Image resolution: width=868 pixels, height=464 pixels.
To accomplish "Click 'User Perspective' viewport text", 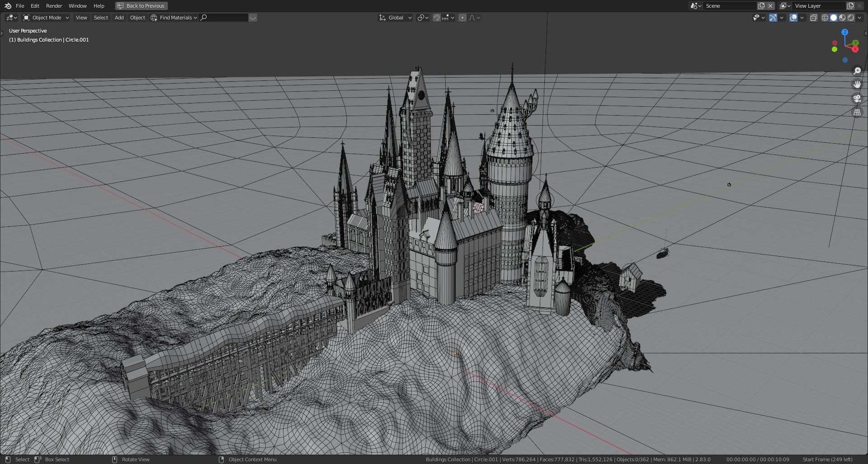I will point(28,31).
